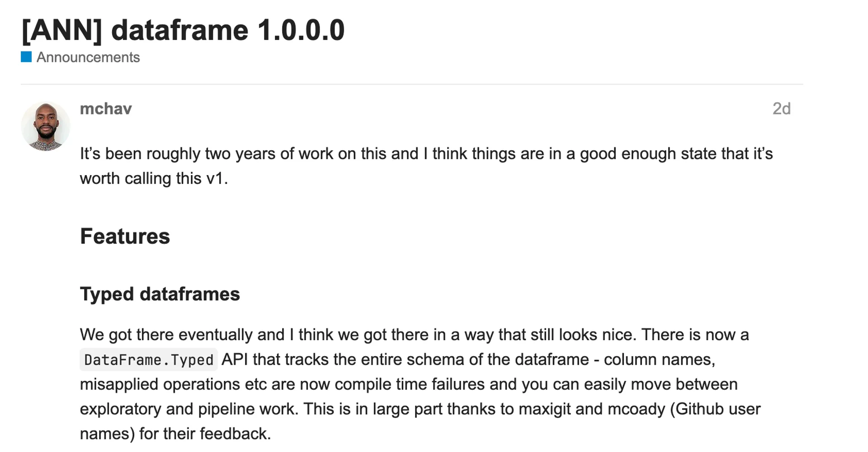Click the text 'worth calling this v1.'

pyautogui.click(x=154, y=178)
